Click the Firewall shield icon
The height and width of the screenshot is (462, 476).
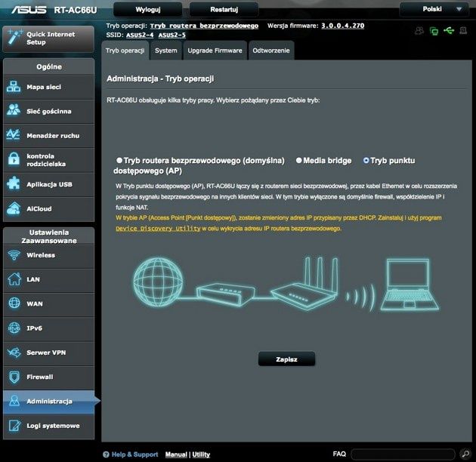click(x=14, y=377)
